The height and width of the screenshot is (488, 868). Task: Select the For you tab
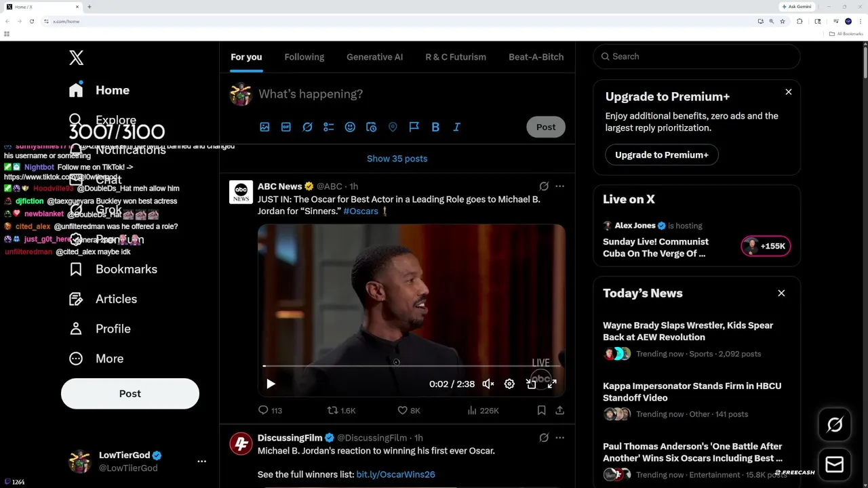[246, 57]
